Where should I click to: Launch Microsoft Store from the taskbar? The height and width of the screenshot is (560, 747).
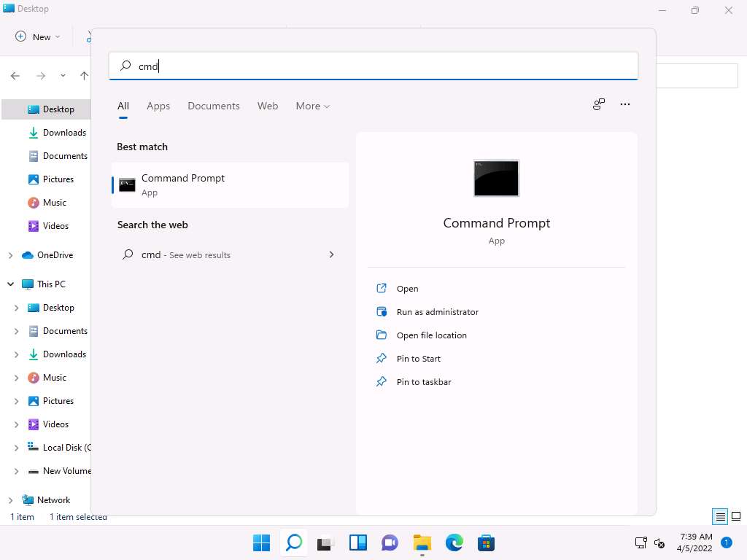[x=487, y=542]
